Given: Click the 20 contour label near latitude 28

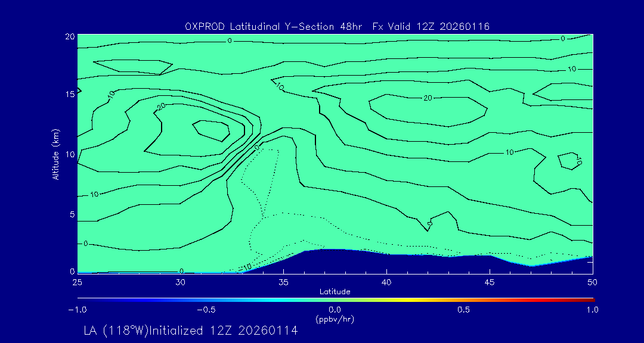Looking at the screenshot, I should pyautogui.click(x=143, y=106).
